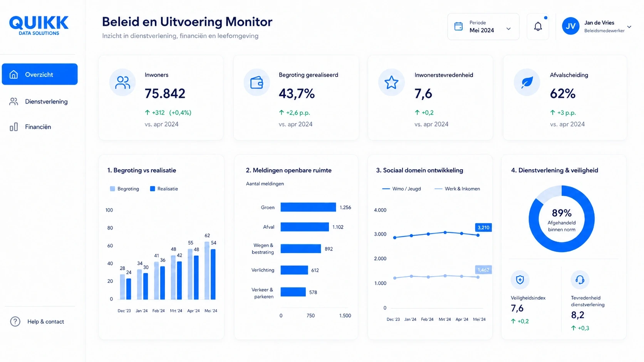Toggle the Realisatie legend swatch
Screen dimensions: 644x362
click(x=153, y=189)
